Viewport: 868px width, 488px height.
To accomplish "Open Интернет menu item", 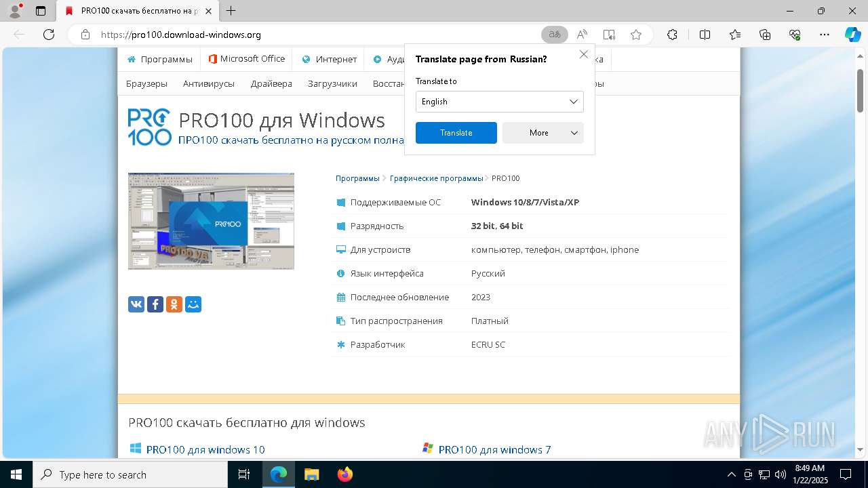I will pyautogui.click(x=329, y=59).
